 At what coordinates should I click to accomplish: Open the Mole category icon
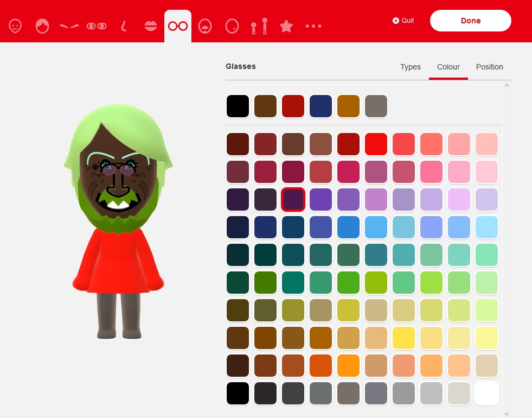pos(232,26)
